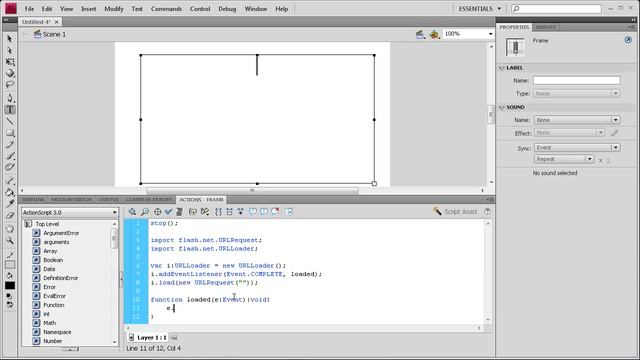Select the Rectangle tool
Image resolution: width=640 pixels, height=360 pixels.
(x=10, y=133)
